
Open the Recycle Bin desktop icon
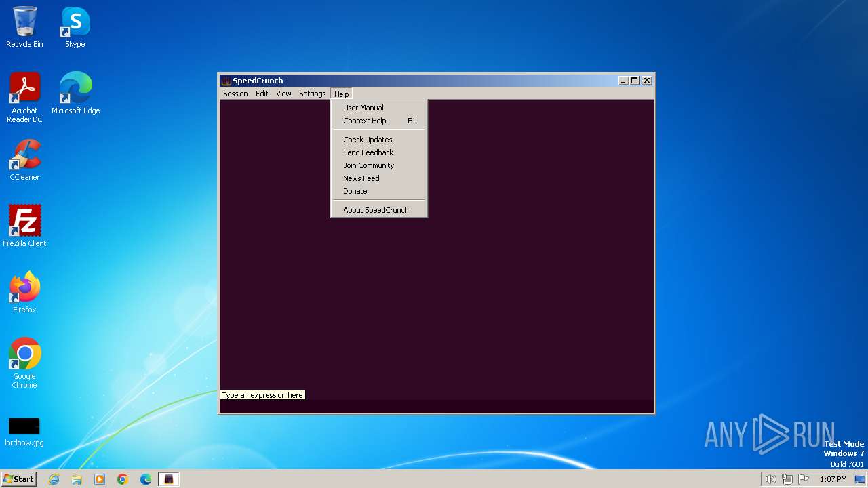coord(24,27)
